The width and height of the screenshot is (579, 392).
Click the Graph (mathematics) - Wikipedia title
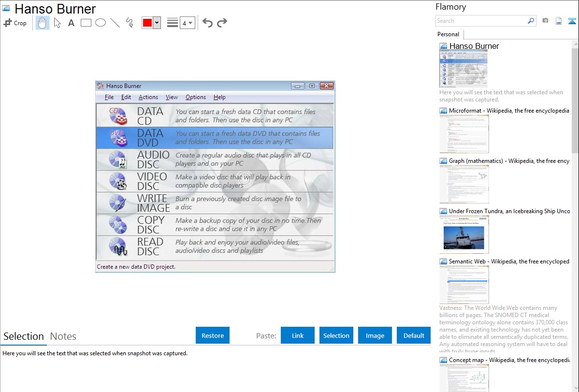coord(509,161)
